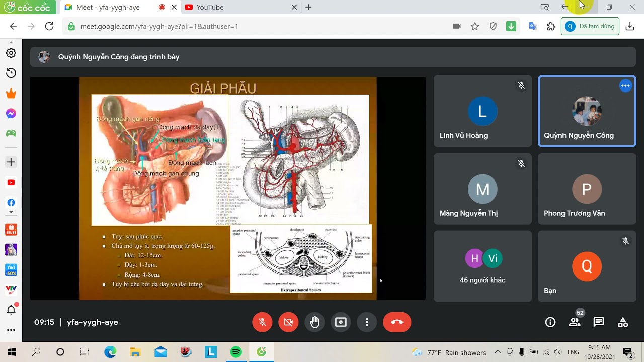
Task: Open meeting details info icon
Action: pyautogui.click(x=550, y=322)
